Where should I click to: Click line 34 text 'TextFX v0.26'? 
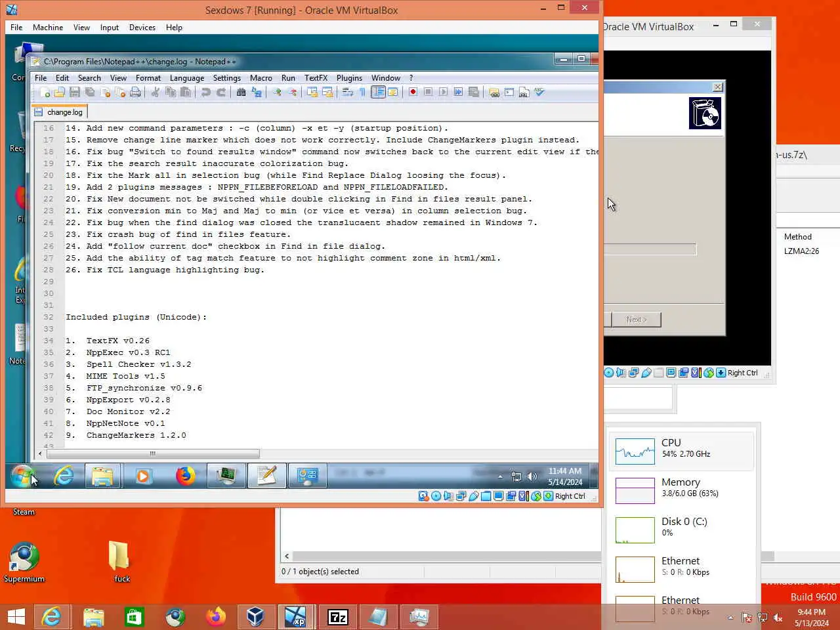(117, 341)
